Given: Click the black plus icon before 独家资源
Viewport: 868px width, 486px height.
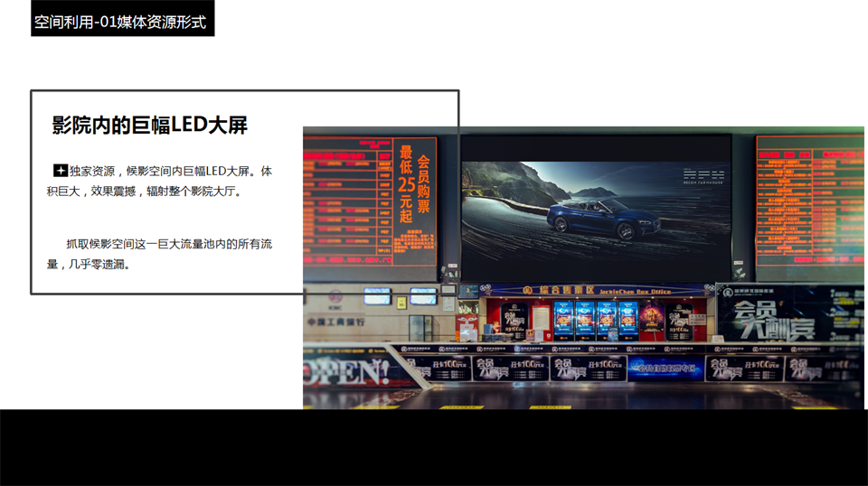Looking at the screenshot, I should click(x=61, y=171).
